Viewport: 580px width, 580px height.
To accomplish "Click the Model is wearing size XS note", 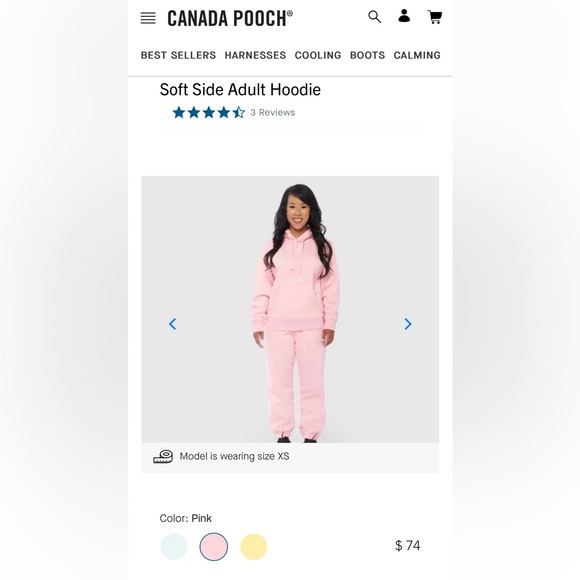I will [x=235, y=456].
